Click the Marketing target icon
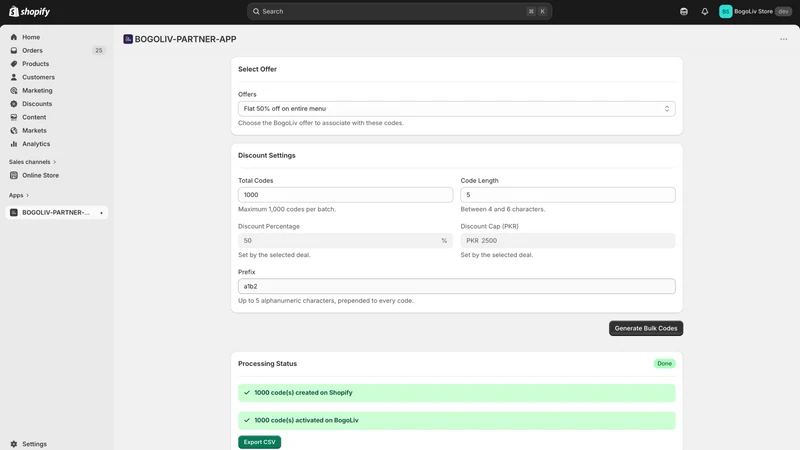Screen dimensions: 800x450 14,90
